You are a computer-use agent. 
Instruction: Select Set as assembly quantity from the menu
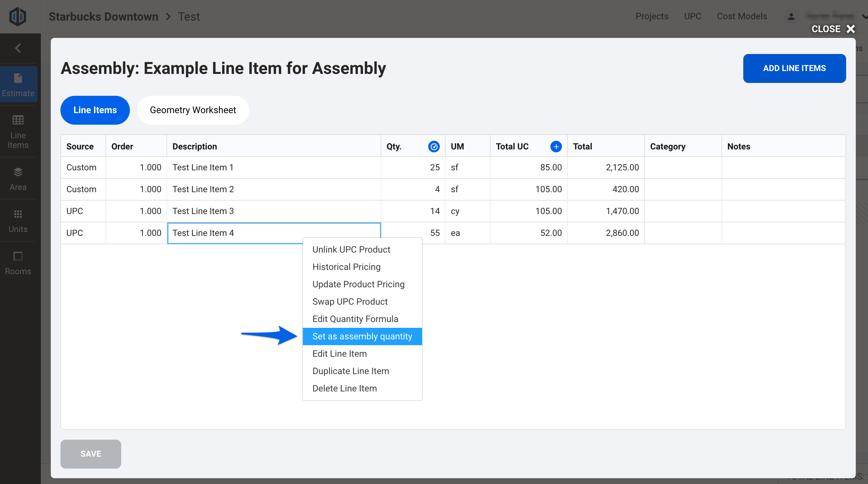point(362,336)
